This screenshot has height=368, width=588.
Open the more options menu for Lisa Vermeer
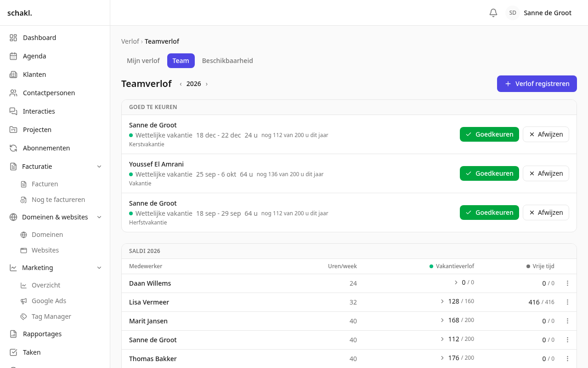(x=567, y=302)
